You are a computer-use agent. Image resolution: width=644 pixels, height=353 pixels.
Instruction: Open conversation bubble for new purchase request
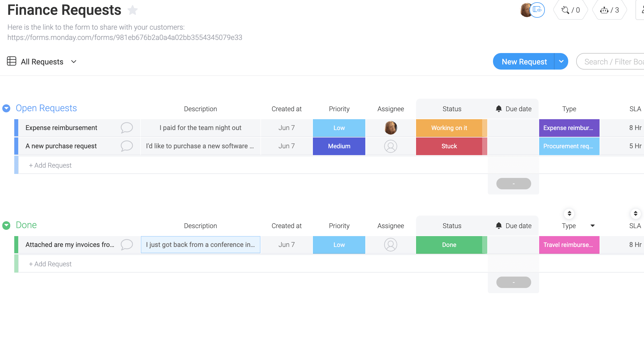click(x=127, y=146)
